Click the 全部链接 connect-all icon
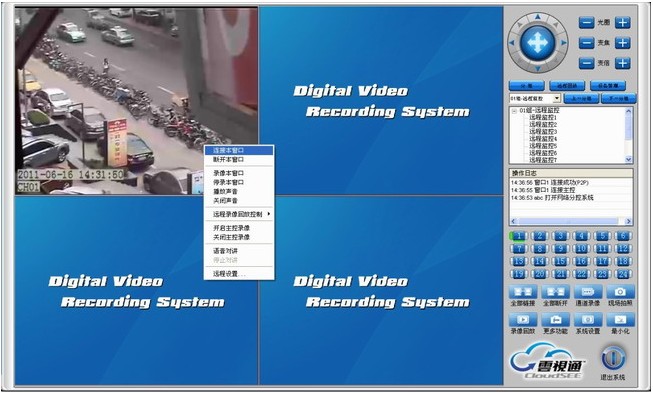This screenshot has width=653, height=393. (523, 292)
